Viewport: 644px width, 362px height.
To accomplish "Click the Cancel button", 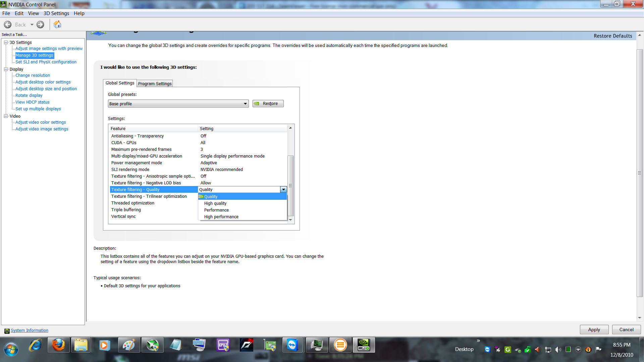I will [626, 330].
